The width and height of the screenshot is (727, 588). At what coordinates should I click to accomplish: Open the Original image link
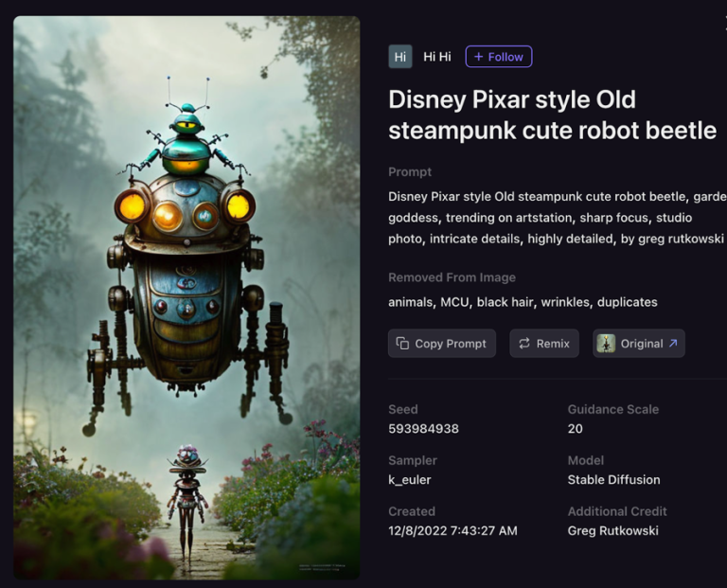[638, 344]
